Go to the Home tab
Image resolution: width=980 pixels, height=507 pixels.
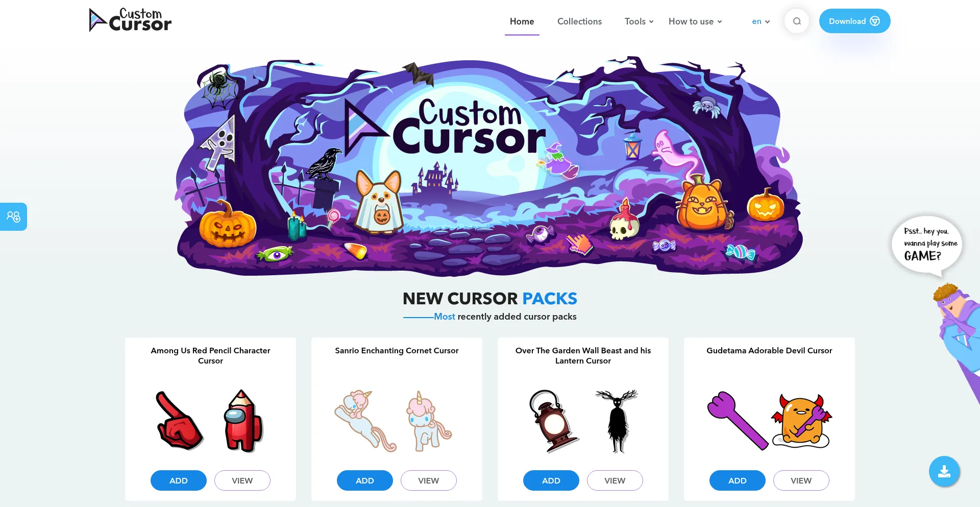(522, 21)
